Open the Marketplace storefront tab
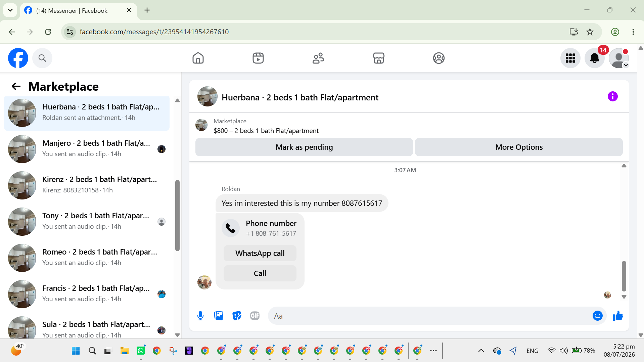Screen dimensions: 644x362 coord(378,58)
